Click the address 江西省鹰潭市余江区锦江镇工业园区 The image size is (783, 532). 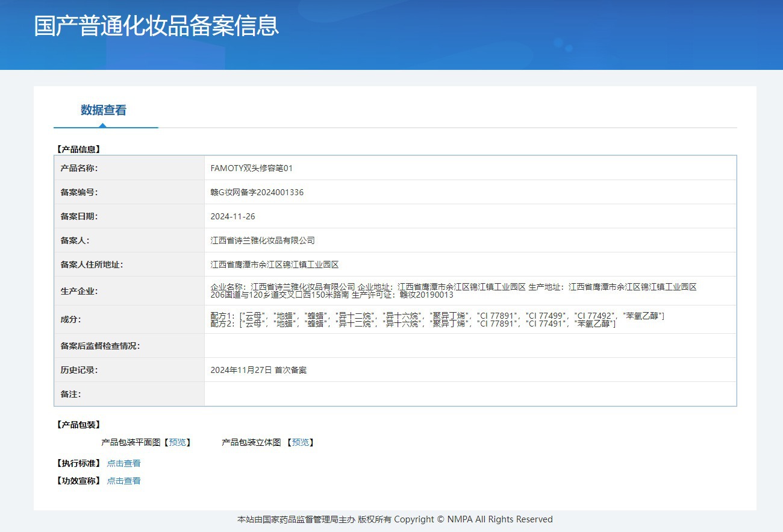(275, 264)
